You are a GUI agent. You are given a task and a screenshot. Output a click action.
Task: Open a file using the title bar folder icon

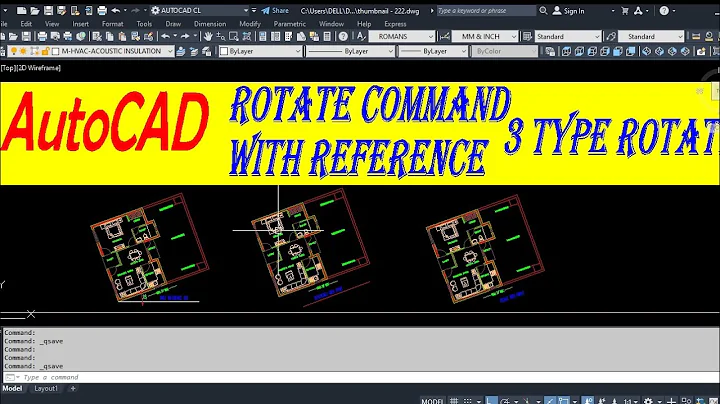(35, 11)
